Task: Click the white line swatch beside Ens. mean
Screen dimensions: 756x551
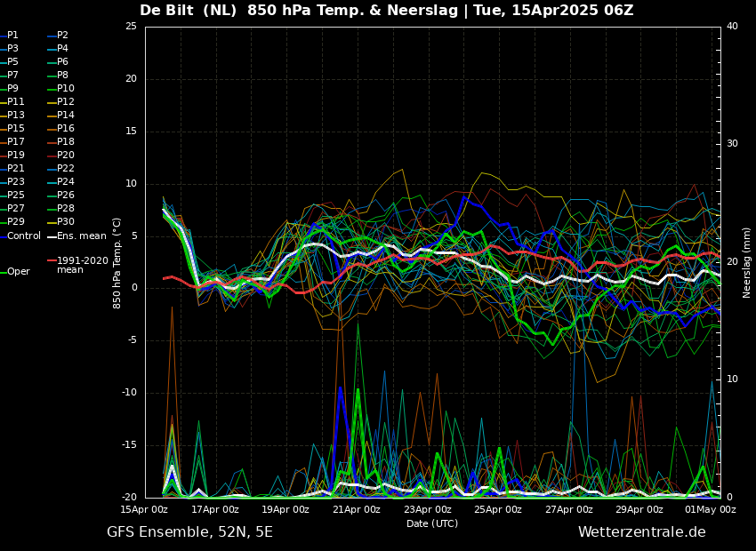Action: [52, 237]
